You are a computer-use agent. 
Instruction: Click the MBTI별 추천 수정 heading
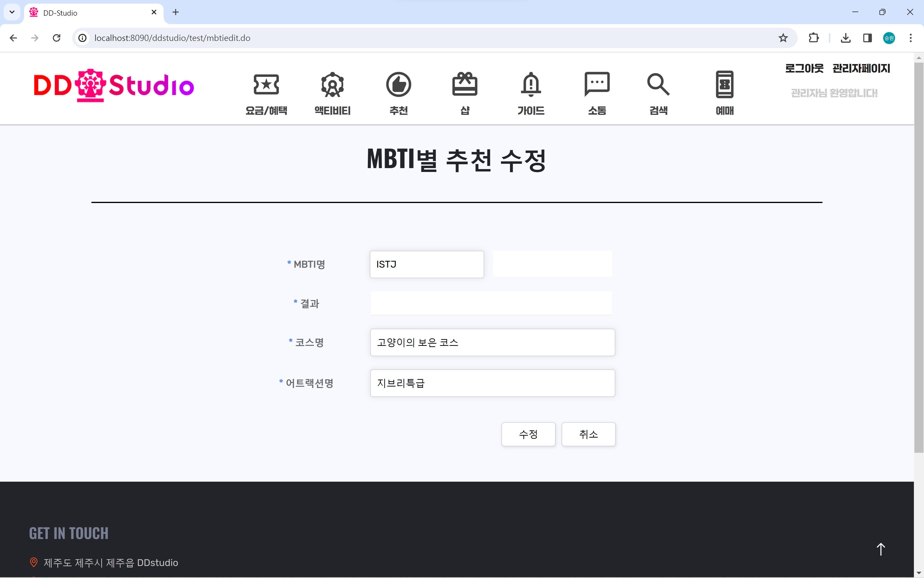pyautogui.click(x=456, y=160)
